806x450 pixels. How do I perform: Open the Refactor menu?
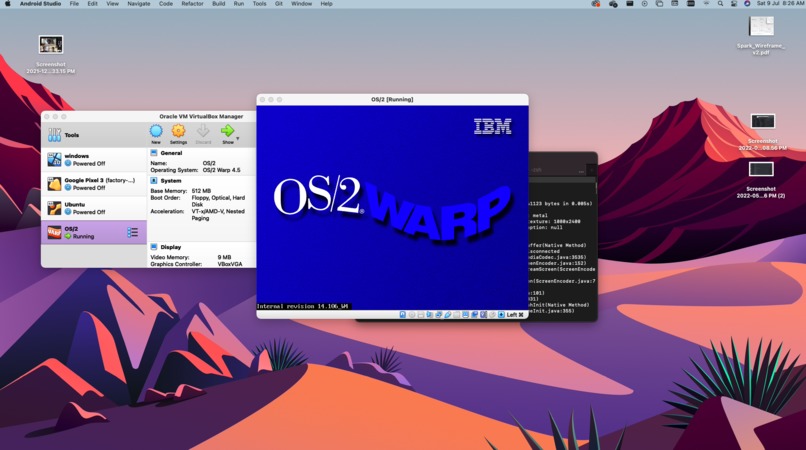(192, 4)
